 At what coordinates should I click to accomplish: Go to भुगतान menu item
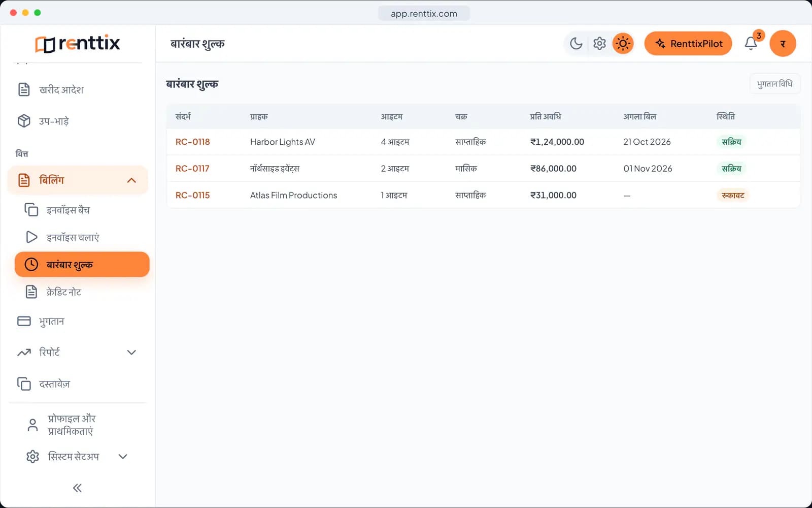click(x=78, y=321)
